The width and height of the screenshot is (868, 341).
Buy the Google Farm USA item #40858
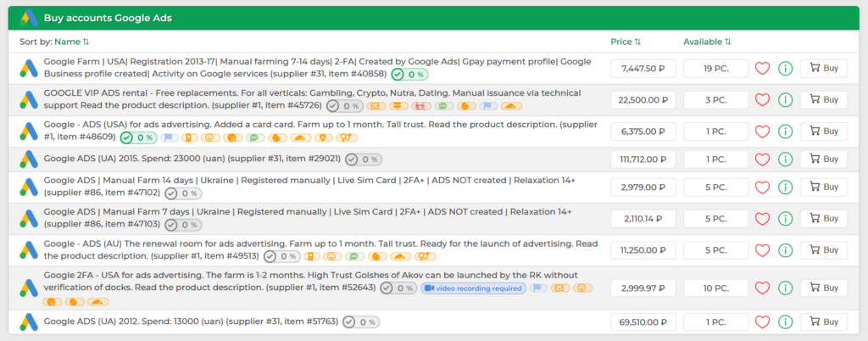[x=824, y=68]
